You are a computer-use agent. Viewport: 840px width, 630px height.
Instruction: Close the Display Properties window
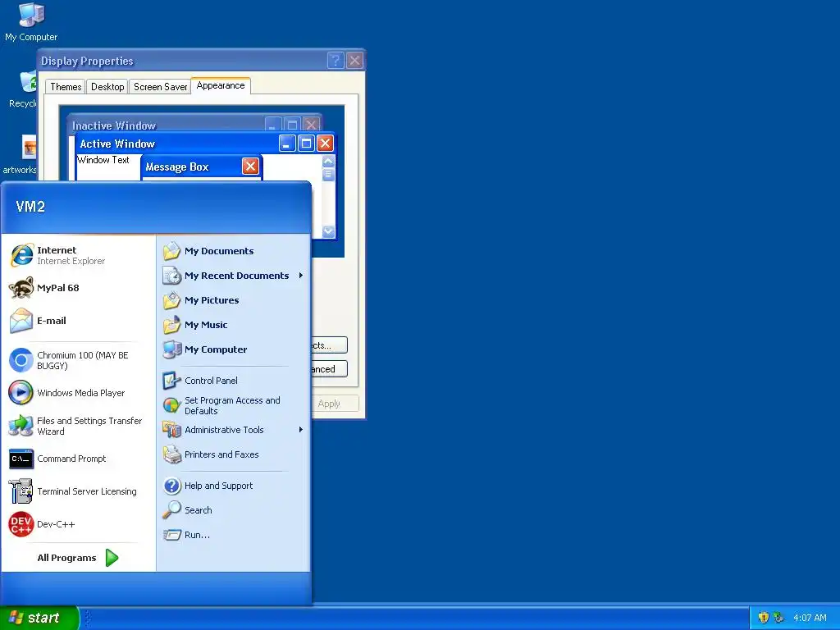[x=354, y=61]
